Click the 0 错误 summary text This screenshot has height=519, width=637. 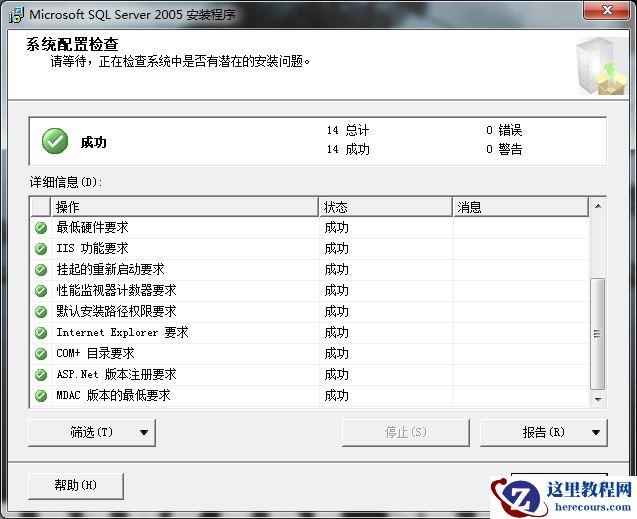click(x=504, y=130)
